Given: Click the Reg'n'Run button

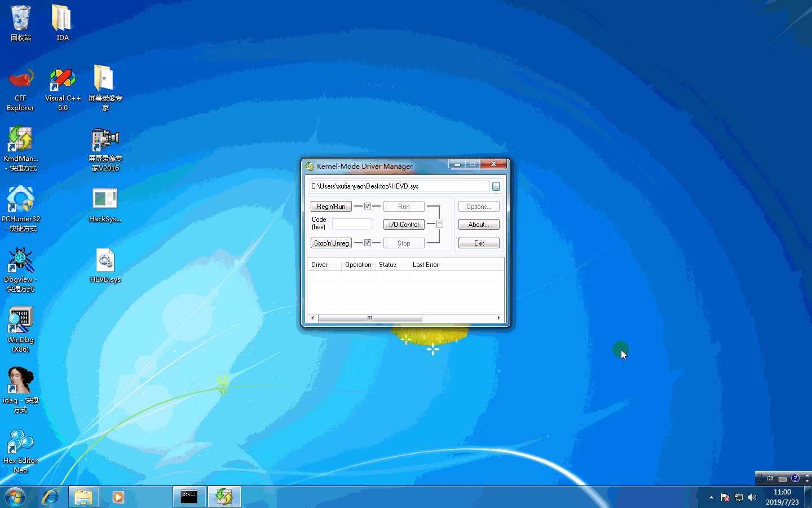Looking at the screenshot, I should click(331, 207).
